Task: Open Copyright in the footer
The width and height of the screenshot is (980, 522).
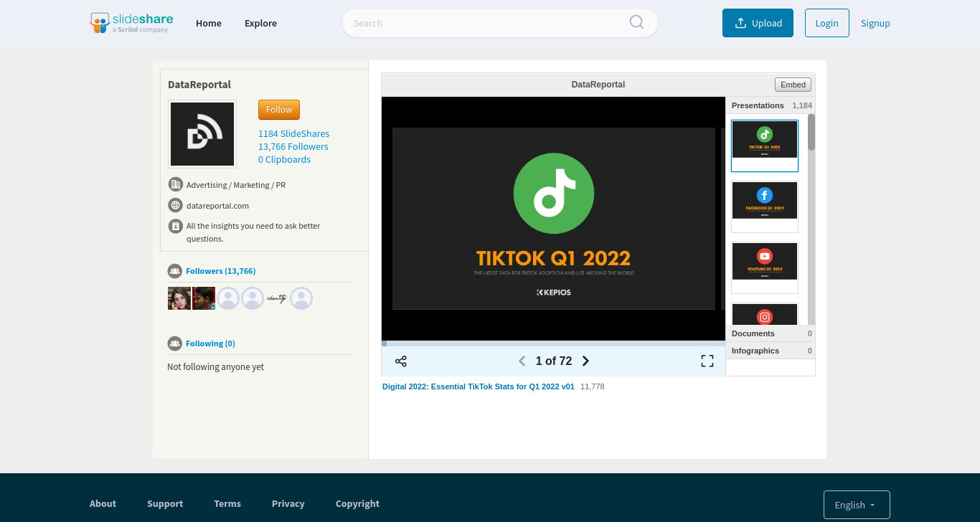Action: click(357, 503)
